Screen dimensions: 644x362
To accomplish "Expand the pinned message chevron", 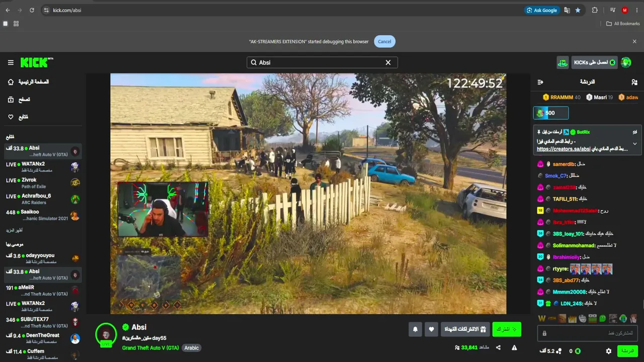I will click(635, 144).
